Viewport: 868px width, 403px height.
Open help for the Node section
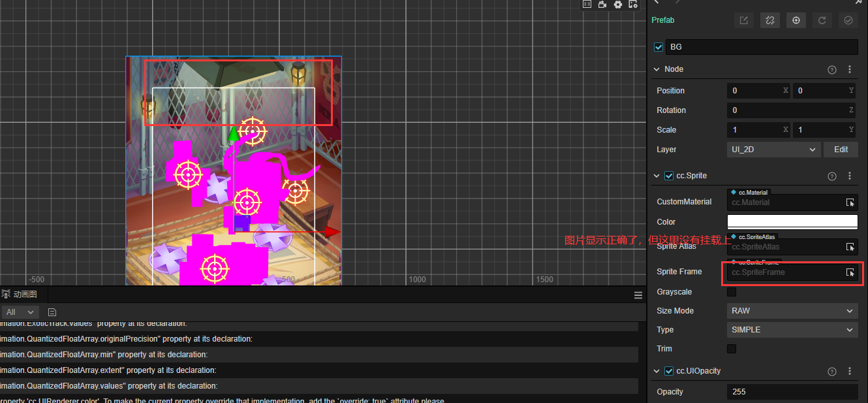point(832,69)
